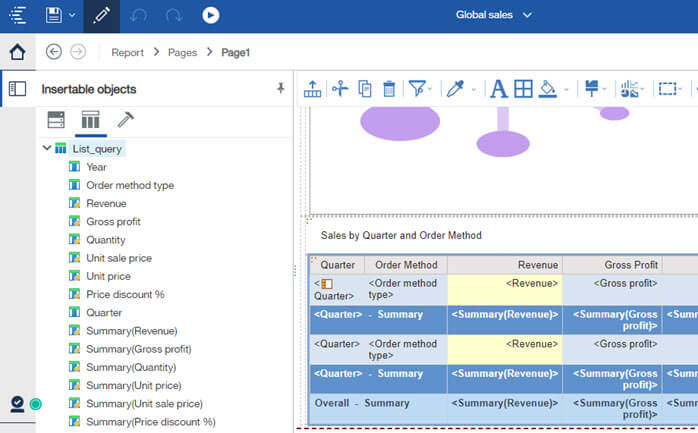
Task: Select the Quarter data item in tree
Action: pos(104,313)
